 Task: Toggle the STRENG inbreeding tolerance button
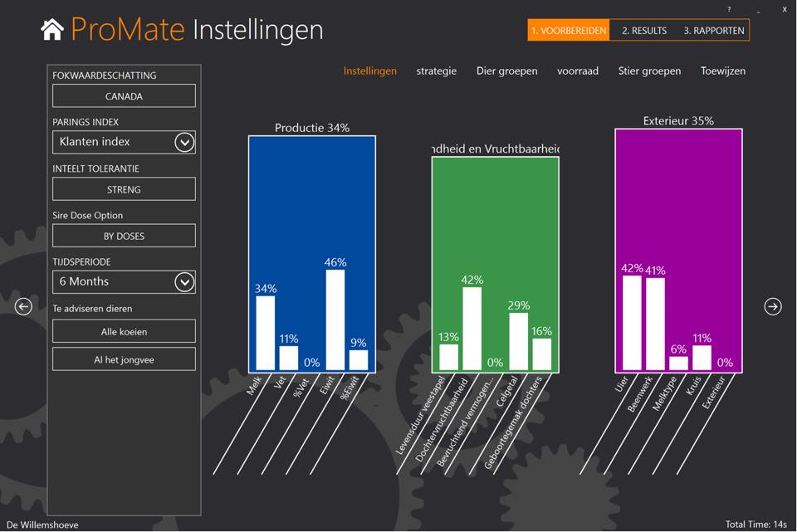pos(124,189)
